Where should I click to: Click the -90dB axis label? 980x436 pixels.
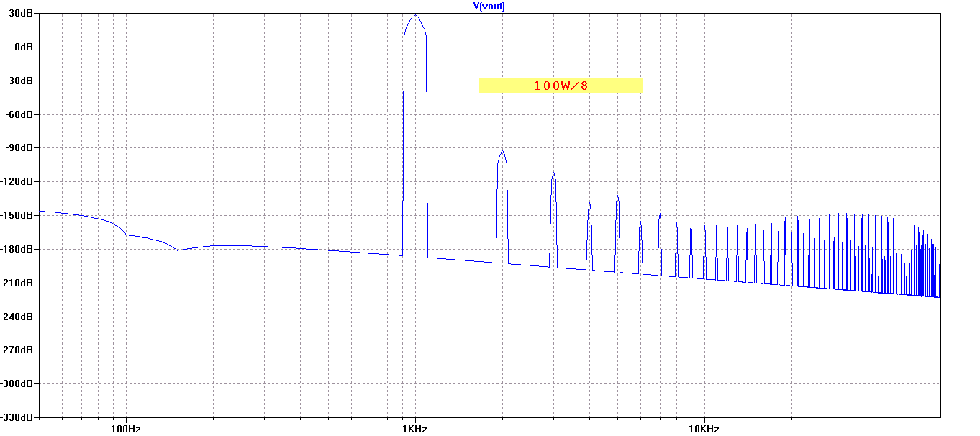[x=20, y=148]
